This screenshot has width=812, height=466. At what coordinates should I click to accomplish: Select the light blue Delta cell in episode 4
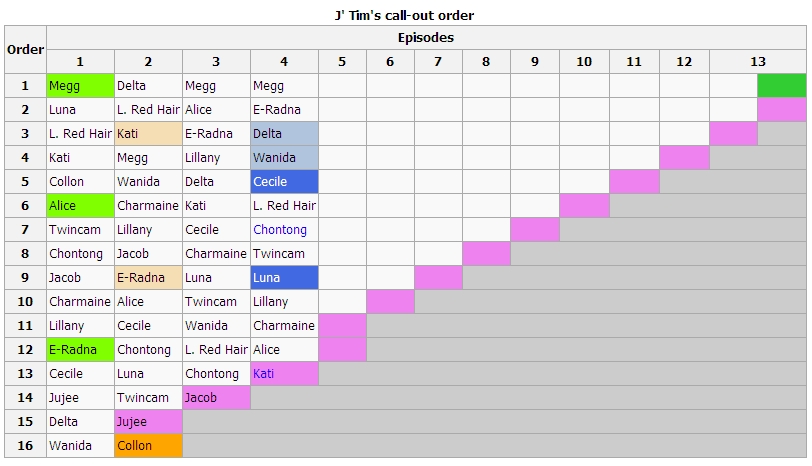pyautogui.click(x=284, y=134)
